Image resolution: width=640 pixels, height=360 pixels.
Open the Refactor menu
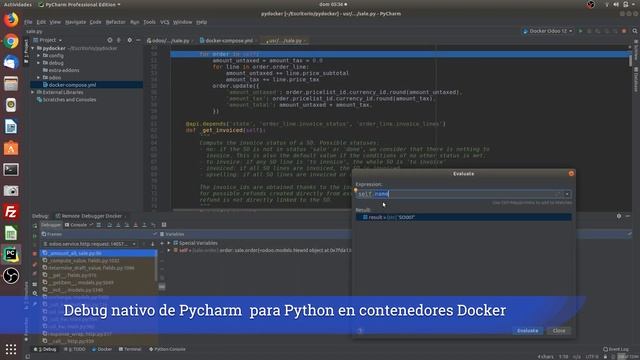pyautogui.click(x=116, y=22)
